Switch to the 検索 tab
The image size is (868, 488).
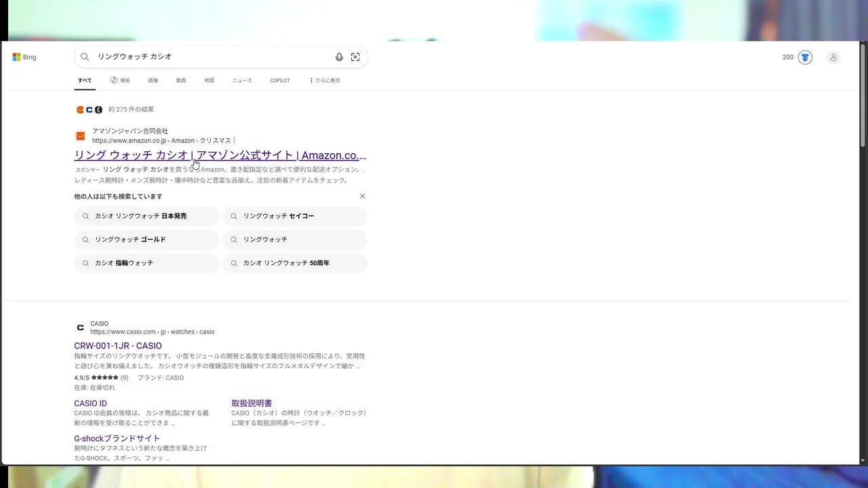pyautogui.click(x=120, y=80)
